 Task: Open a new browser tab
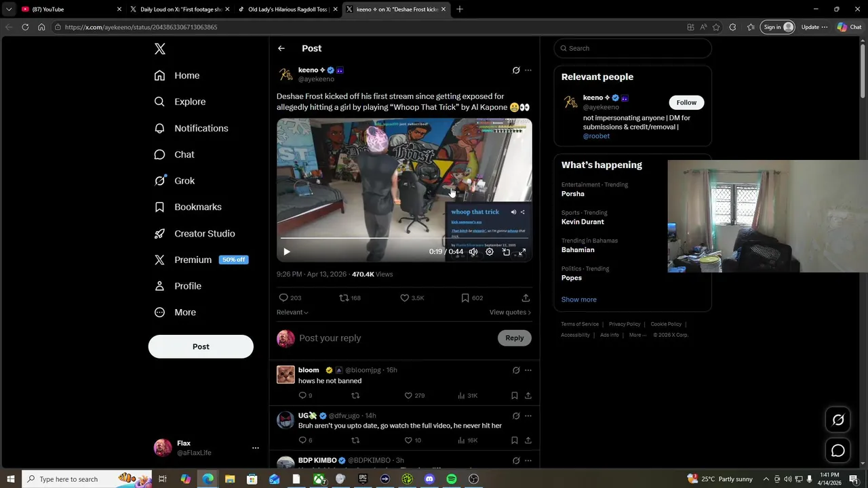460,9
